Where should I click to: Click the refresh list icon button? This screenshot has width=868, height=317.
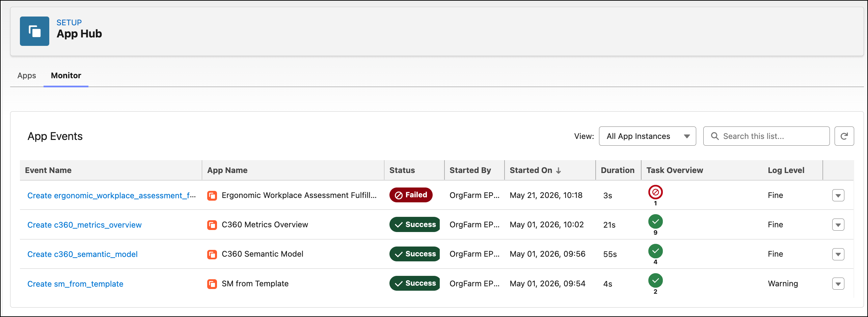point(844,136)
